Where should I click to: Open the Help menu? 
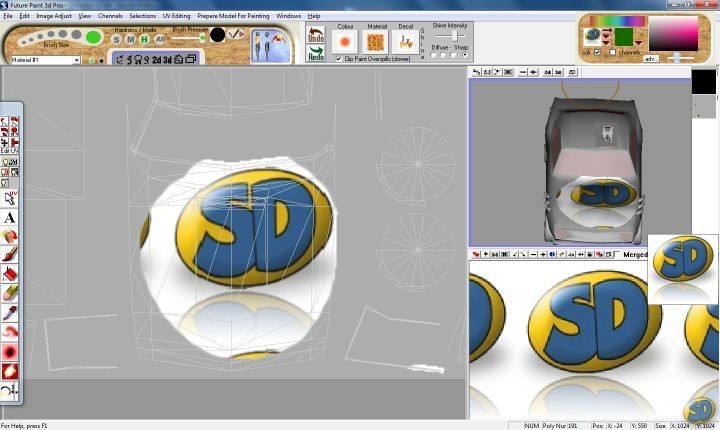click(314, 16)
